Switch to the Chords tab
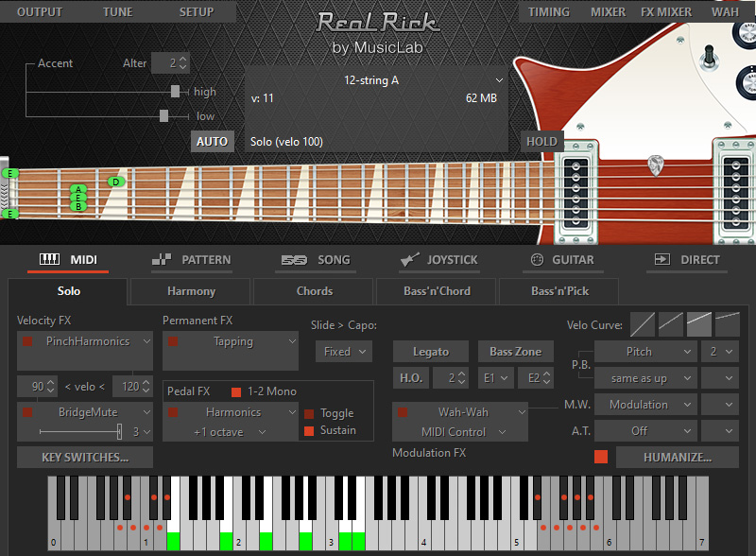756x556 pixels. 314,291
